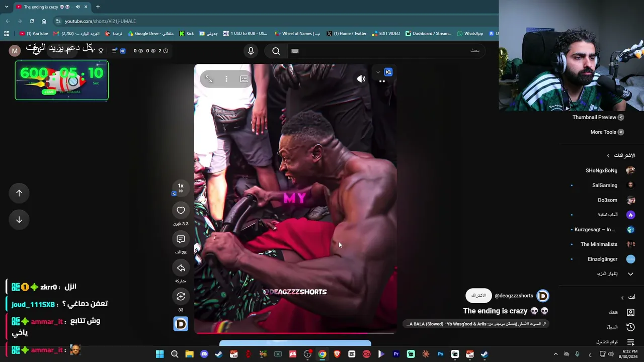The height and width of the screenshot is (362, 644).
Task: Open Discord from the taskbar
Action: (204, 354)
